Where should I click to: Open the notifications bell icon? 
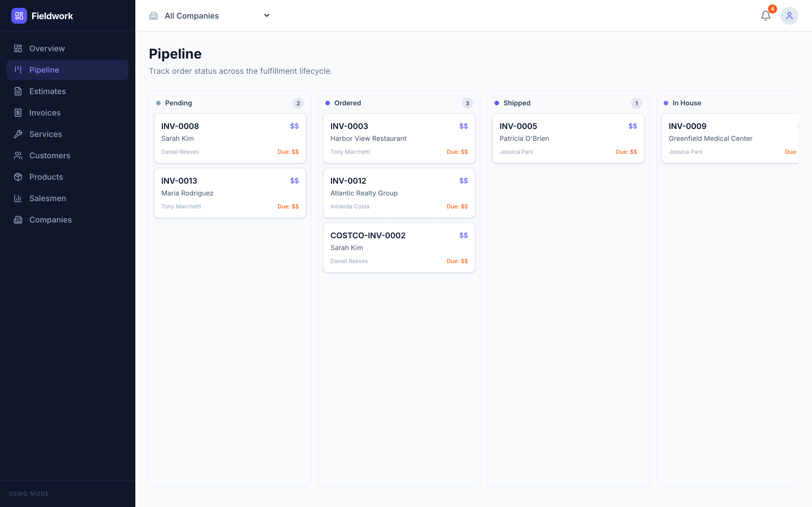click(x=765, y=15)
